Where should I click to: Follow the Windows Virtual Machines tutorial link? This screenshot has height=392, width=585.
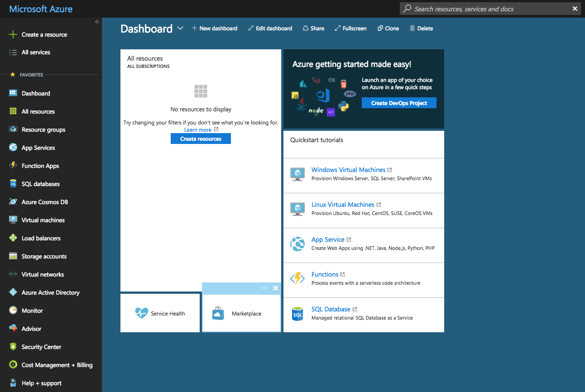click(x=348, y=170)
